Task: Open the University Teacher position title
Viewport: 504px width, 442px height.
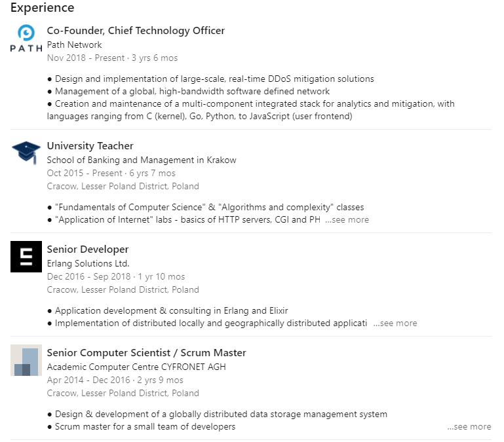Action: tap(90, 146)
